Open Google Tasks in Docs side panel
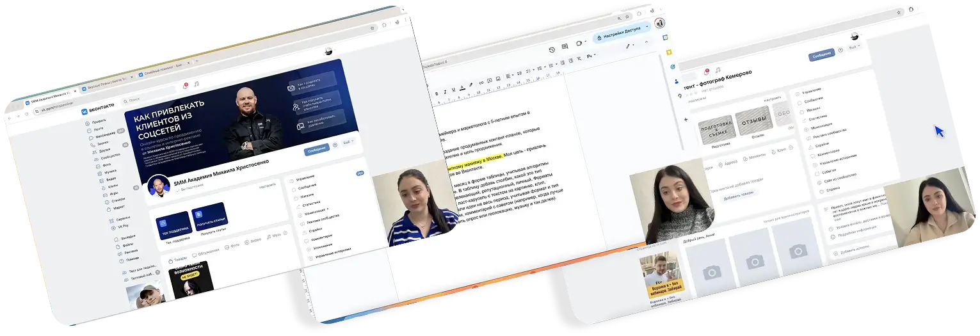The width and height of the screenshot is (980, 336). click(673, 67)
